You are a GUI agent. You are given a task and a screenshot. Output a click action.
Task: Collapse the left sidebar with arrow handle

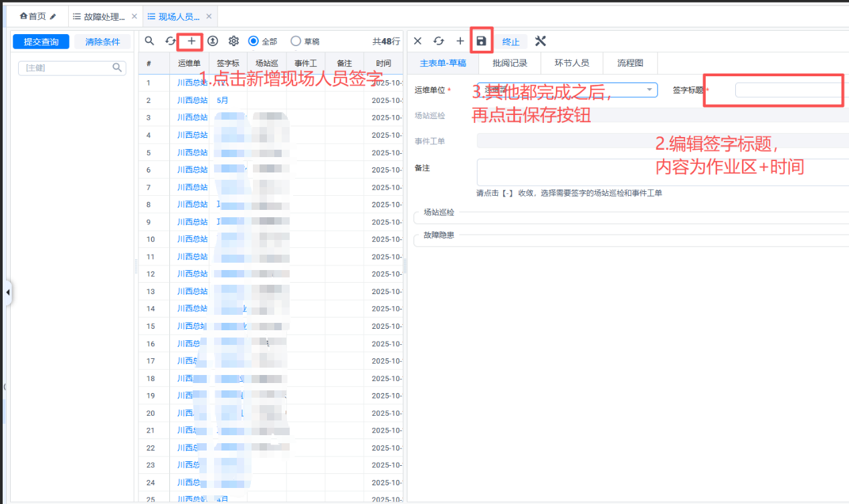7,293
